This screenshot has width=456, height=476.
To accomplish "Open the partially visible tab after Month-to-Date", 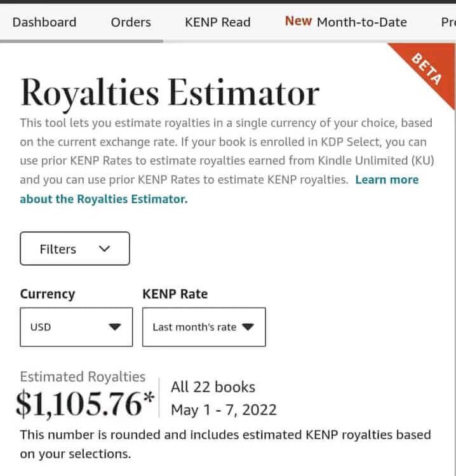I will 448,22.
